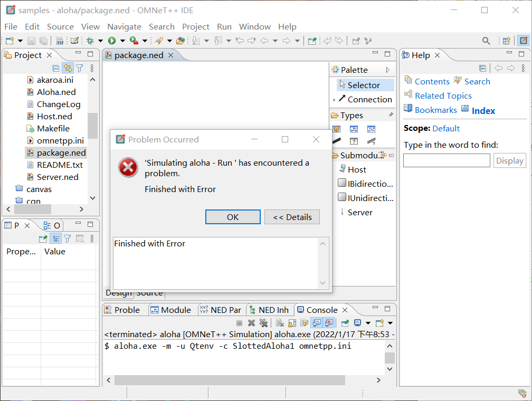Viewport: 532px width, 401px height.
Task: Open the File menu
Action: [11, 26]
